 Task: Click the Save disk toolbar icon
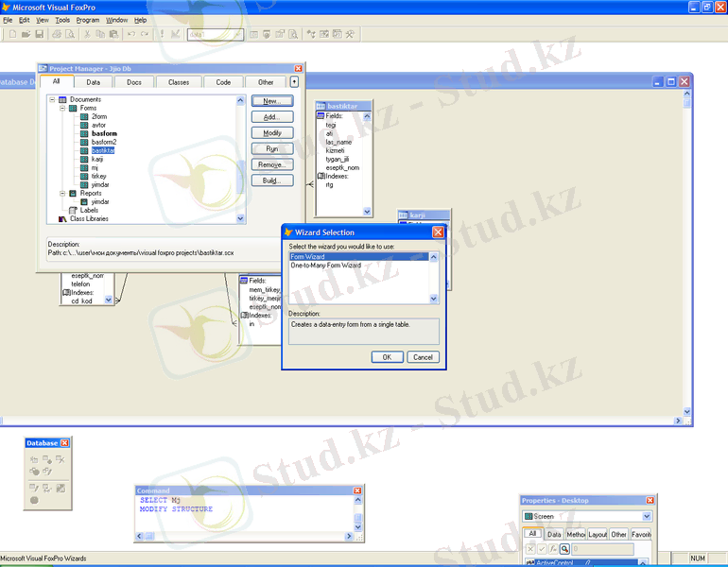[39, 34]
